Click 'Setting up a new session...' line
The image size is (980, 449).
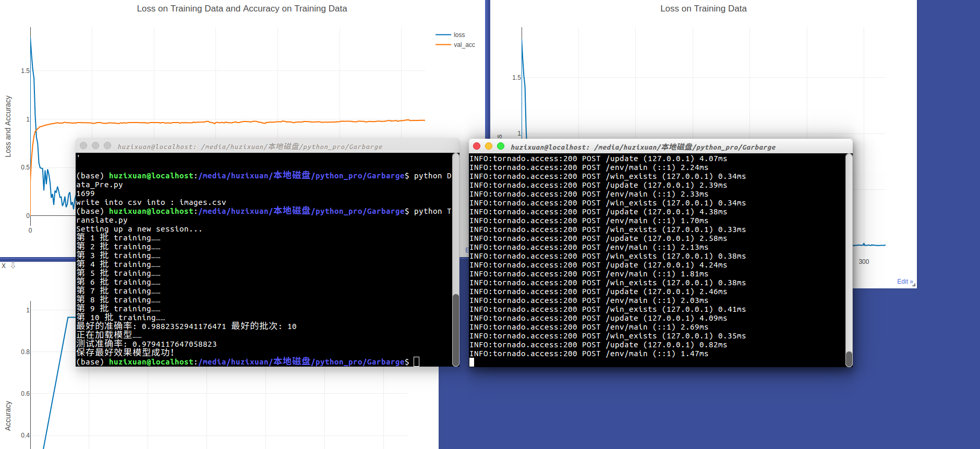tap(139, 229)
